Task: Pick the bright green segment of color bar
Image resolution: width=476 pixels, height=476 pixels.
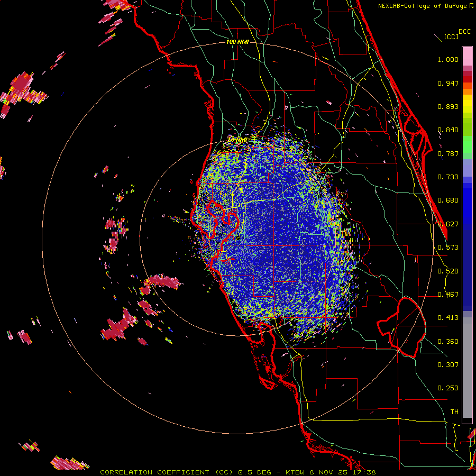Action: (467, 144)
